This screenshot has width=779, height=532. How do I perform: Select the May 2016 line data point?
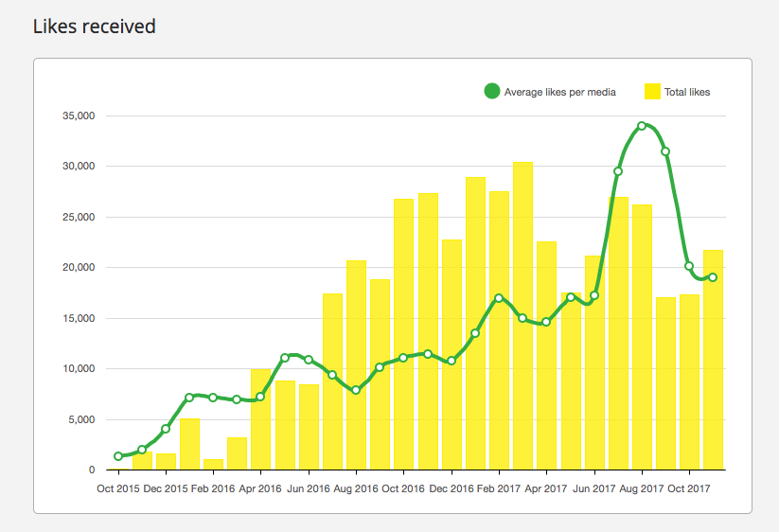tap(285, 358)
